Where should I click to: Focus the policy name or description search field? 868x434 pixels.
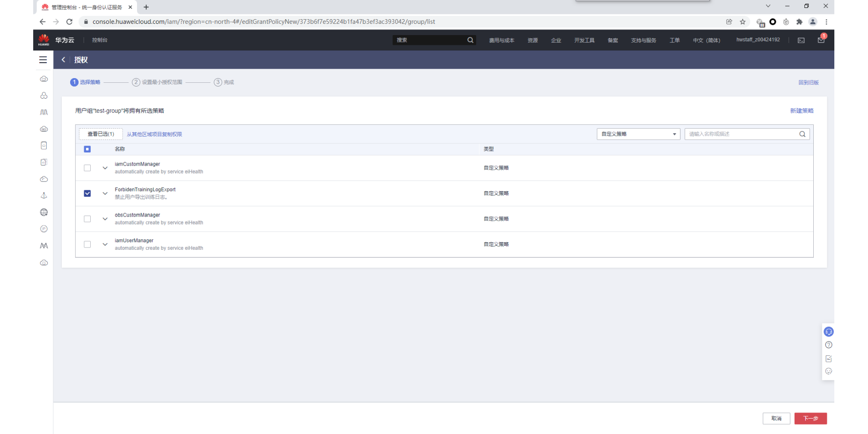[747, 134]
